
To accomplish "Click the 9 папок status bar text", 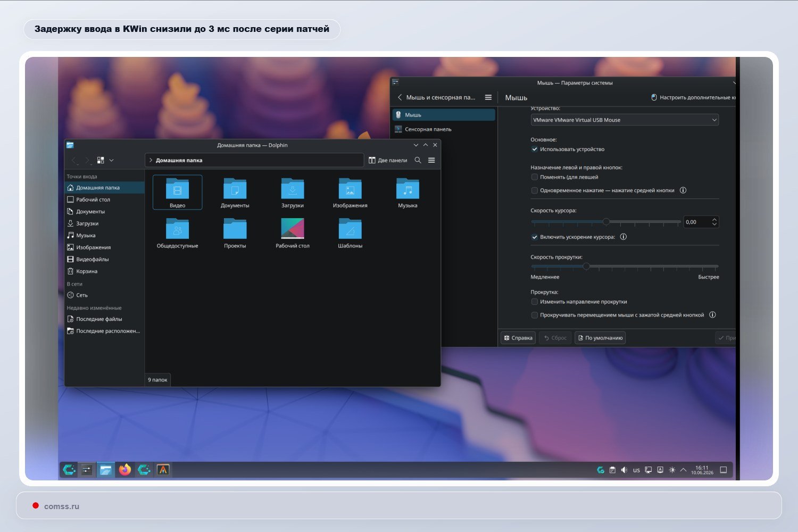I will (x=157, y=380).
